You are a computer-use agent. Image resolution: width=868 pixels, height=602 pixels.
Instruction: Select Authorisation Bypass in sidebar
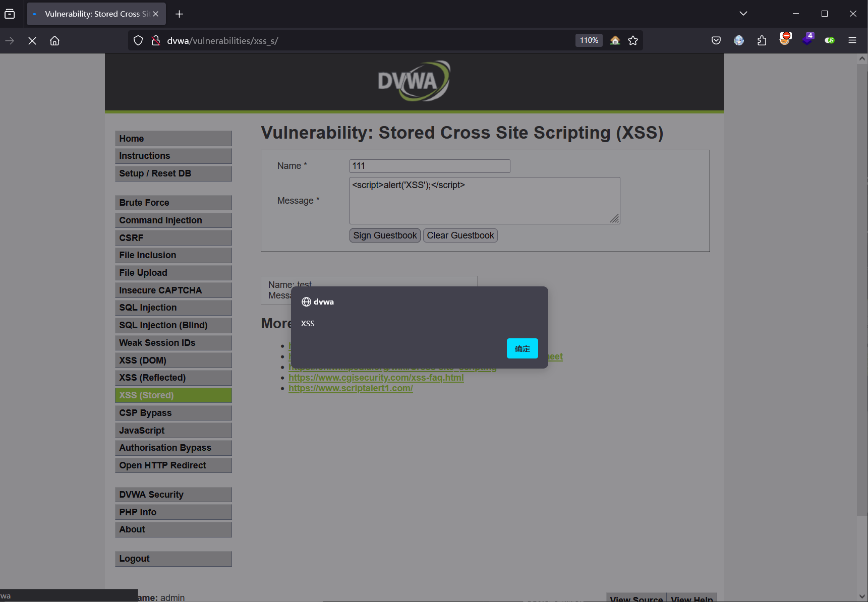point(173,448)
